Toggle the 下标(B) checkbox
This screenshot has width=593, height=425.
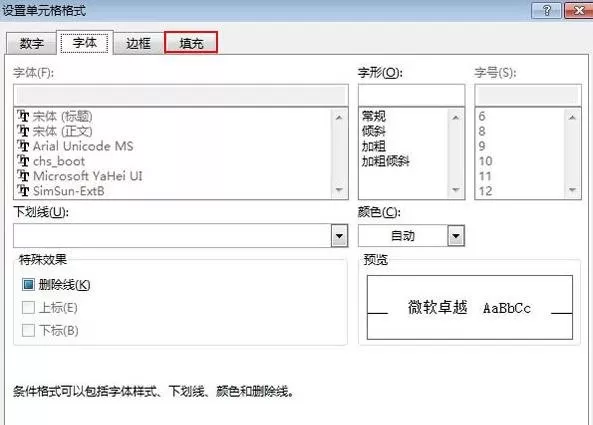click(28, 330)
